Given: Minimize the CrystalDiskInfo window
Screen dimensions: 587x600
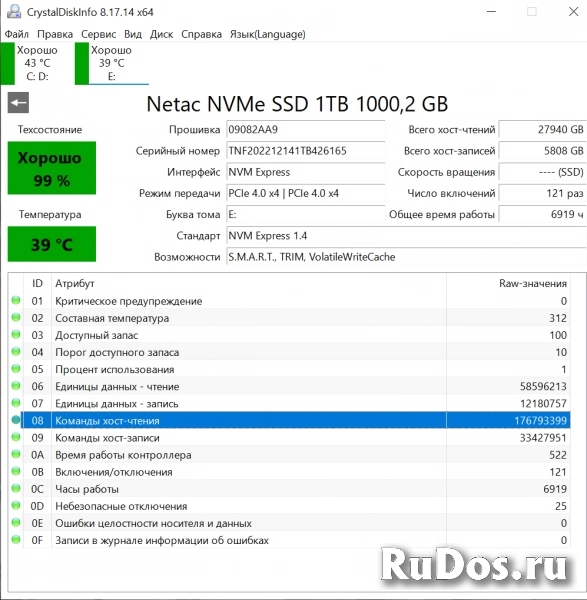Looking at the screenshot, I should point(491,12).
